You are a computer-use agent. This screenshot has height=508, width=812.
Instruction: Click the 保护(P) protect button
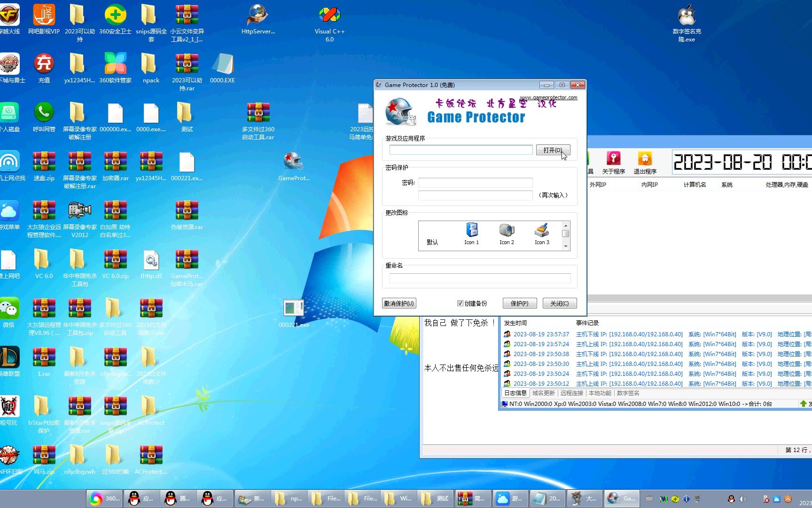click(x=519, y=303)
